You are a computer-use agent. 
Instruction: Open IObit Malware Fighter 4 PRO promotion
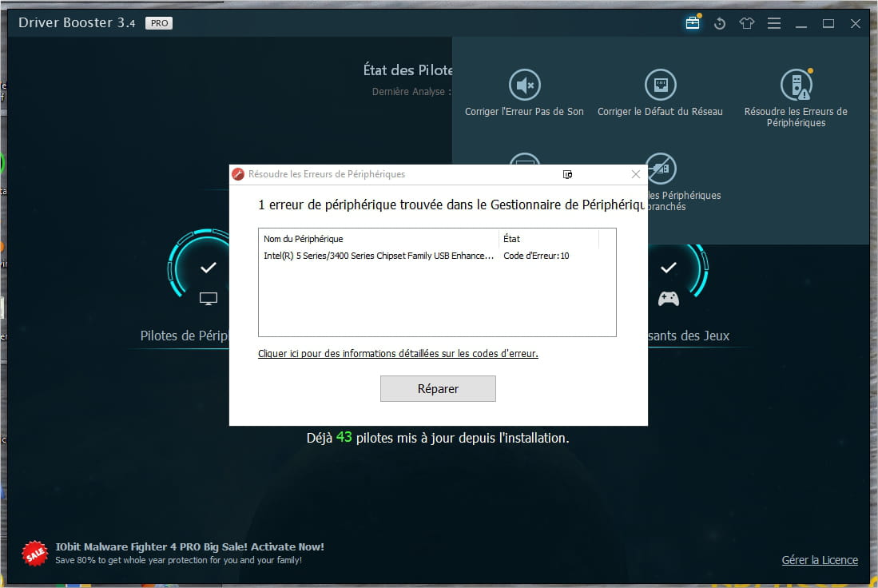(190, 547)
